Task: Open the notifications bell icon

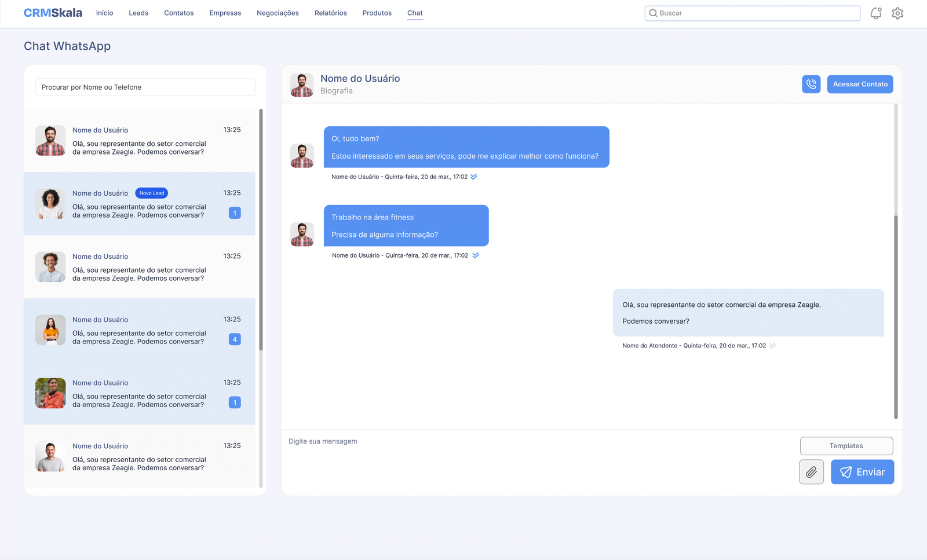Action: point(876,13)
